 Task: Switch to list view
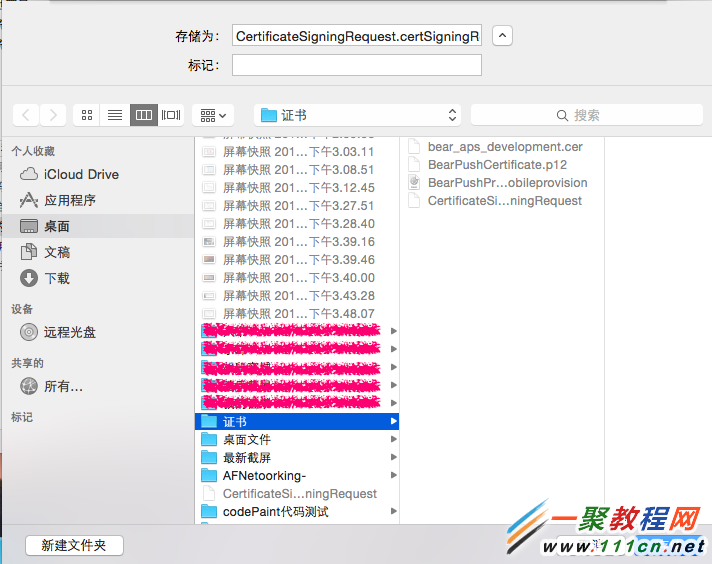pos(115,115)
